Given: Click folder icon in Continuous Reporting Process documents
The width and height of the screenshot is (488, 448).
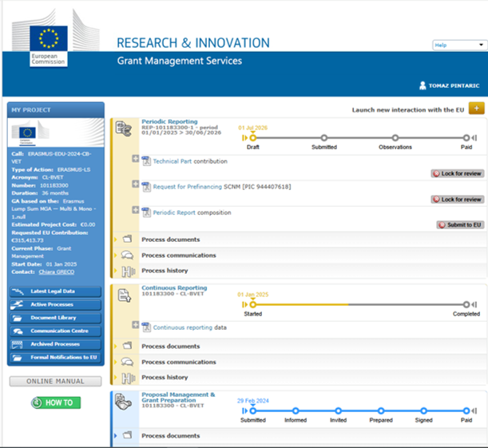Looking at the screenshot, I should [x=127, y=346].
